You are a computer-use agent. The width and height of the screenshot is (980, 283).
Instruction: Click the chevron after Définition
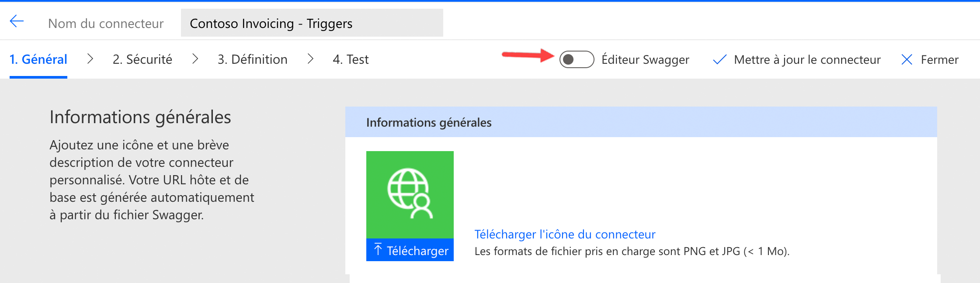310,59
